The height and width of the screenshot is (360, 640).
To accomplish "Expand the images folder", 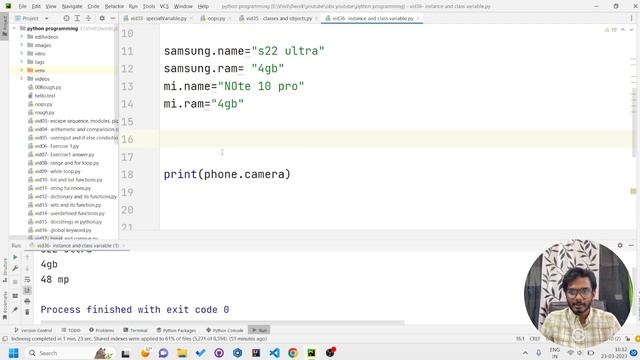I will point(22,45).
